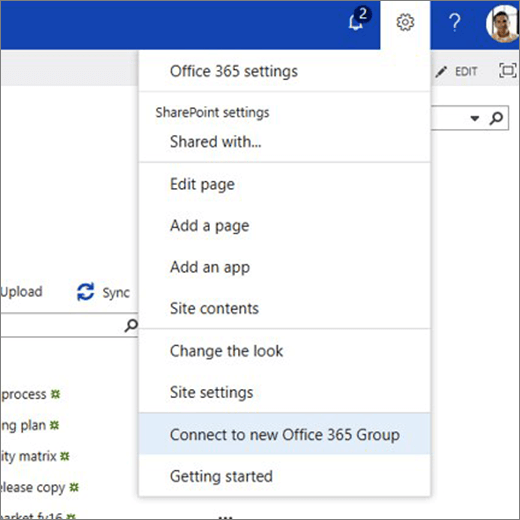
Task: Open Site contents
Action: [x=285, y=308]
